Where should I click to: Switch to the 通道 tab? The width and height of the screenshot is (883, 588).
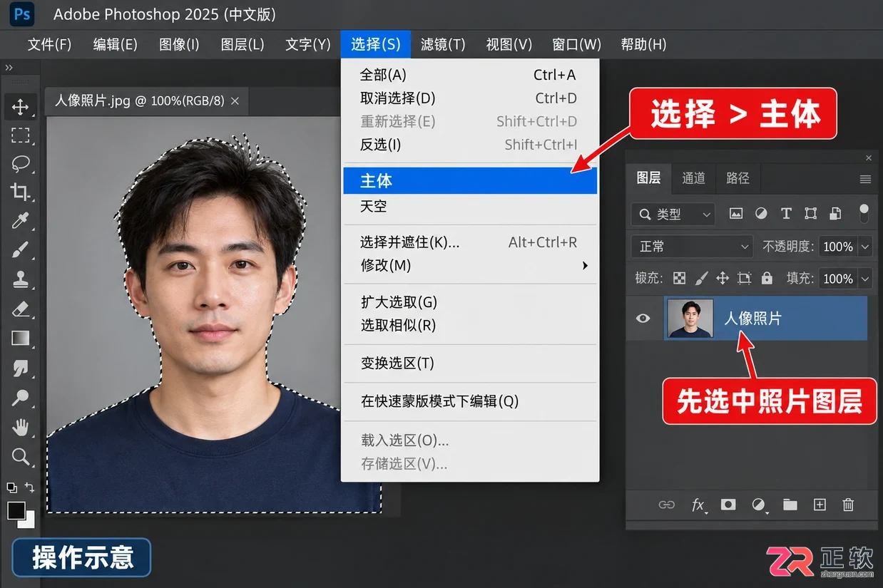point(693,178)
